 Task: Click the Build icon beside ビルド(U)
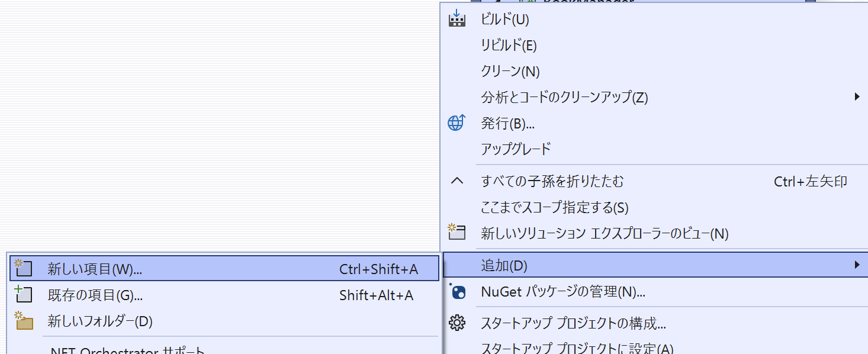point(456,19)
